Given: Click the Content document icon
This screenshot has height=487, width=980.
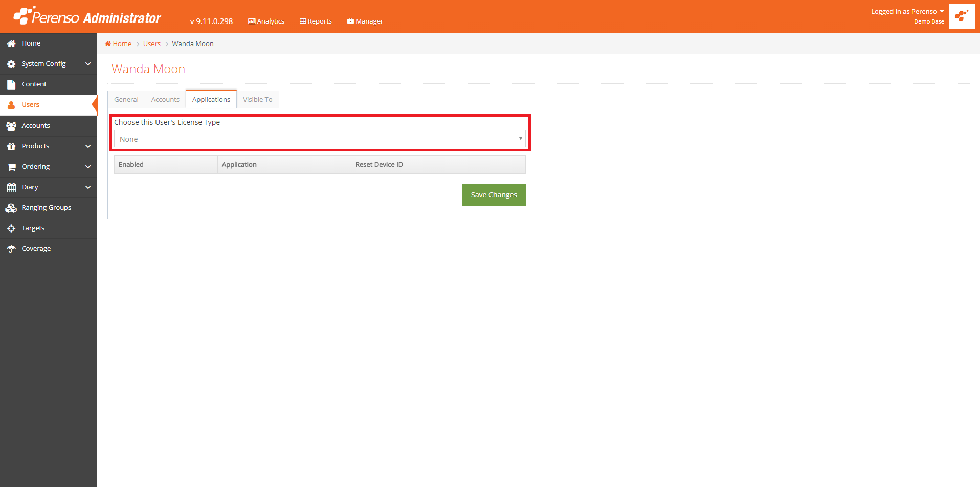Looking at the screenshot, I should (x=11, y=85).
